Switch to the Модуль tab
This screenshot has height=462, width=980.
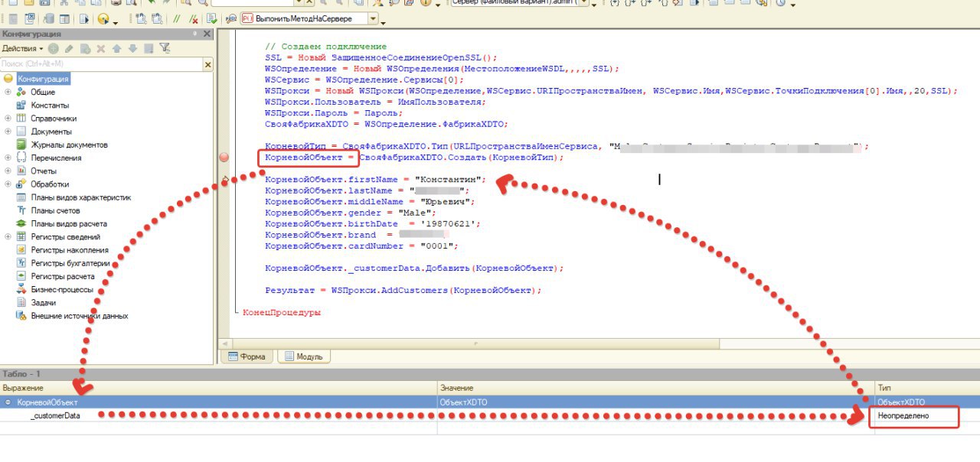tap(304, 356)
